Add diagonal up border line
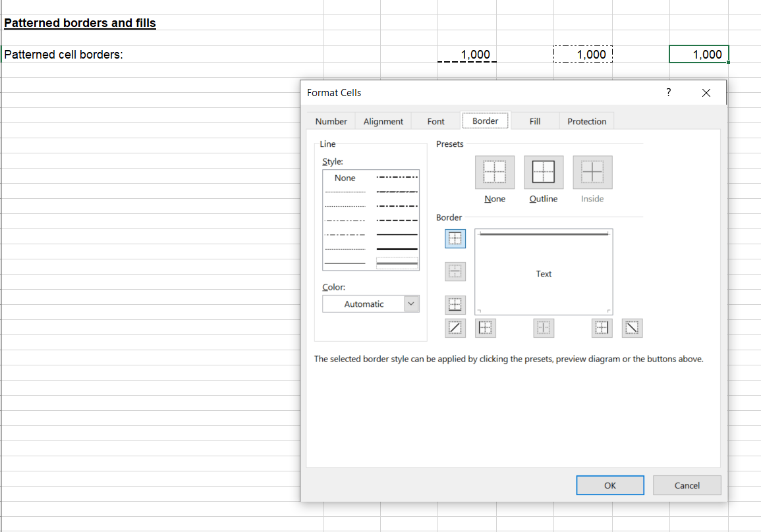Screen dimensions: 761x532 coord(455,328)
